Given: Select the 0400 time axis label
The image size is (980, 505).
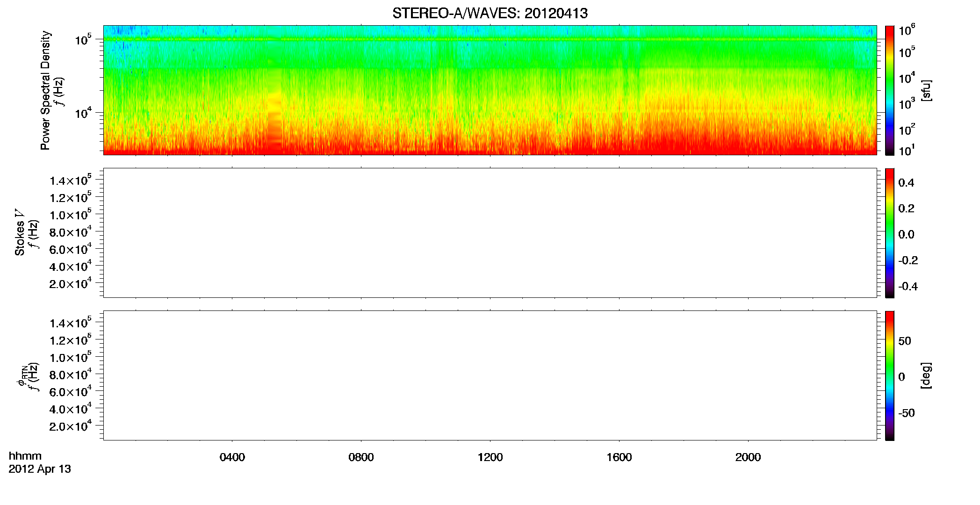Looking at the screenshot, I should coord(232,457).
